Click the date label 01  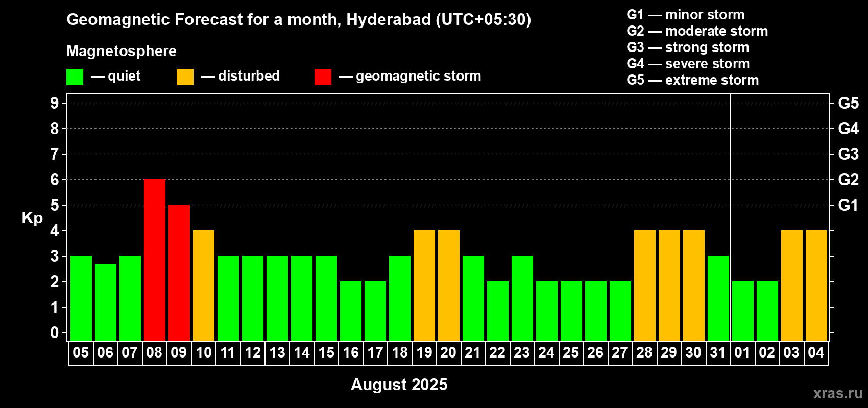tap(742, 352)
